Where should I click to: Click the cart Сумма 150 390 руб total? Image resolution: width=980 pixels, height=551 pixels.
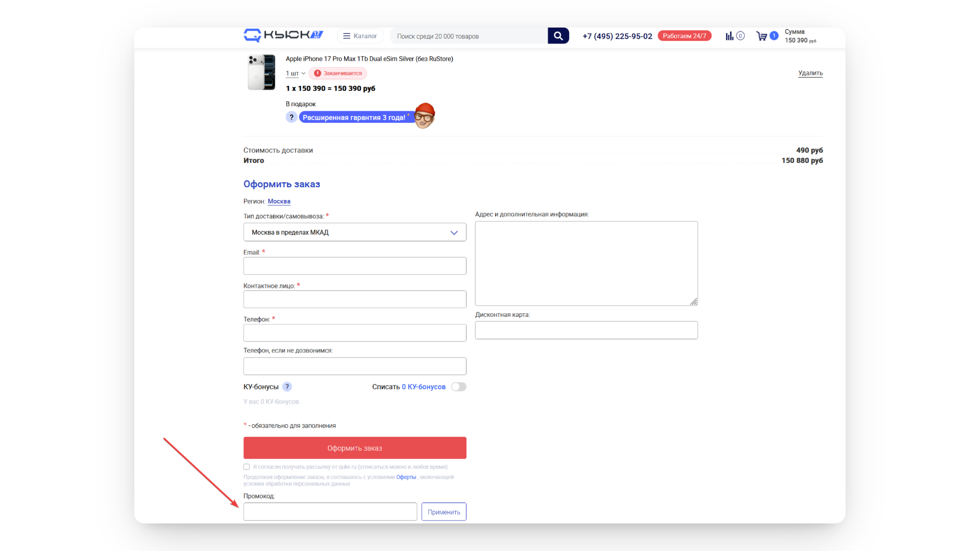coord(800,36)
